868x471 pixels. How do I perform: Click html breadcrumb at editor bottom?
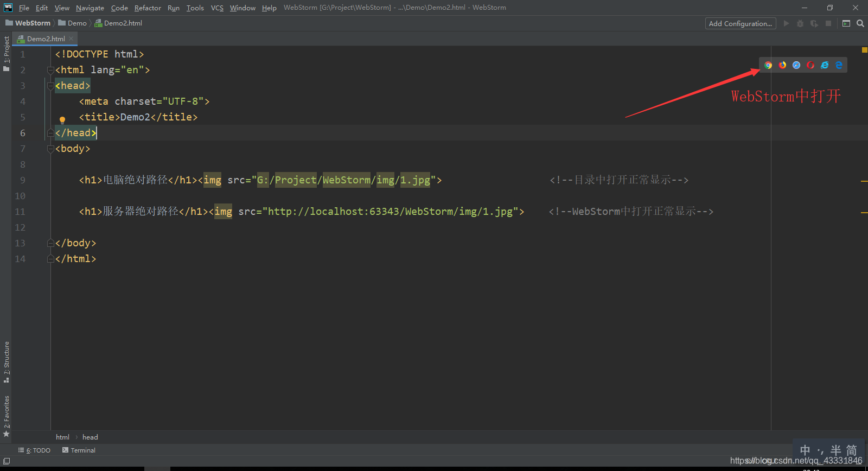click(62, 437)
